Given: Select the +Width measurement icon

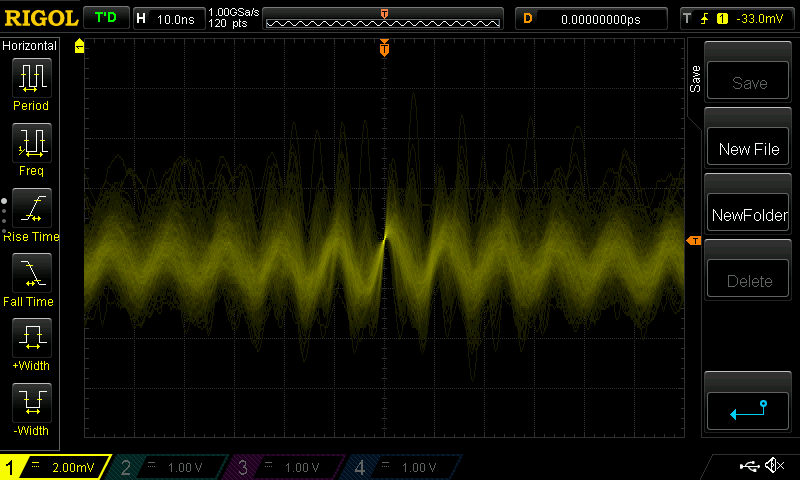Looking at the screenshot, I should coord(31,338).
